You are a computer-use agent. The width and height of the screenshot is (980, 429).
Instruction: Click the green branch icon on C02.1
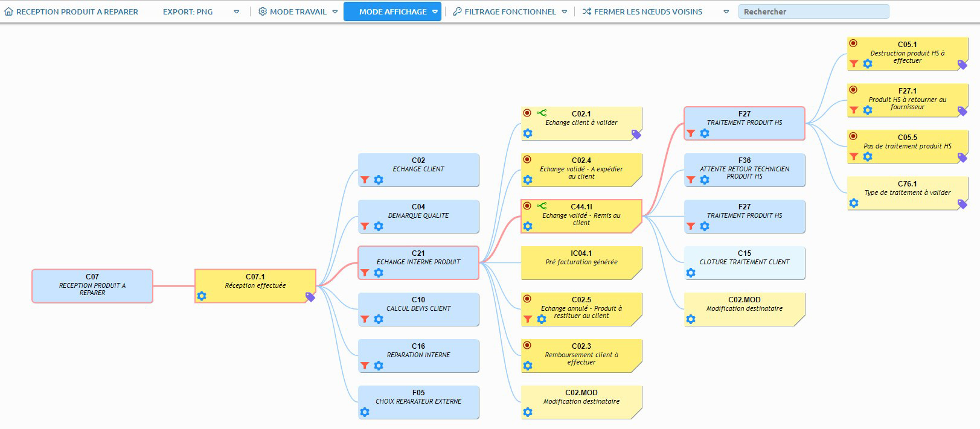(x=542, y=113)
